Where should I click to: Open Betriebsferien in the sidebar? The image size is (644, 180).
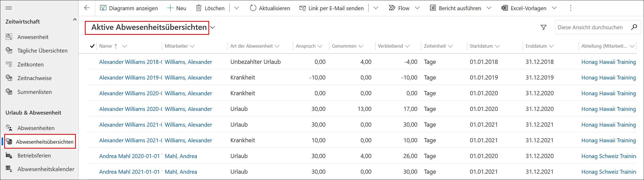(34, 156)
